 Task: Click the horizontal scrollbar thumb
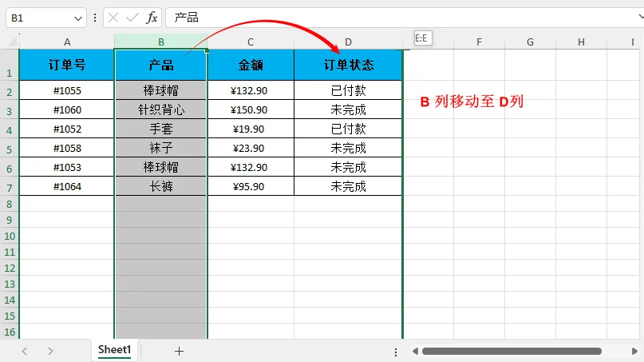tap(512, 352)
